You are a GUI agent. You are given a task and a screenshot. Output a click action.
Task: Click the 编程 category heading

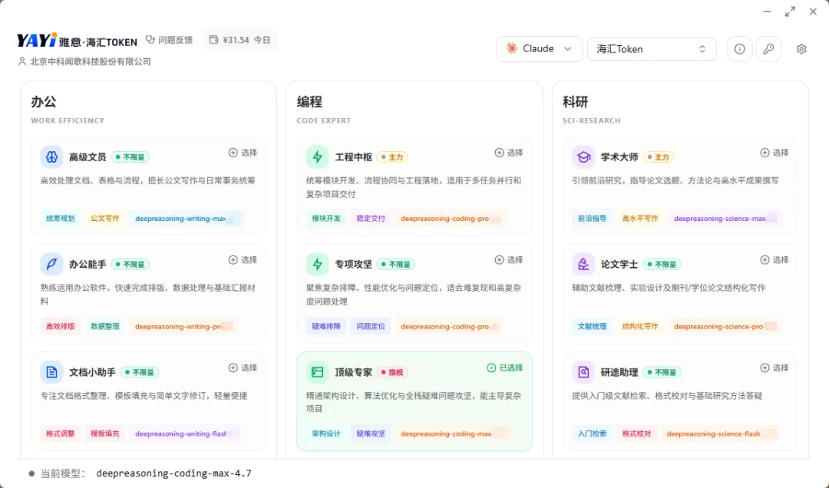click(x=309, y=102)
